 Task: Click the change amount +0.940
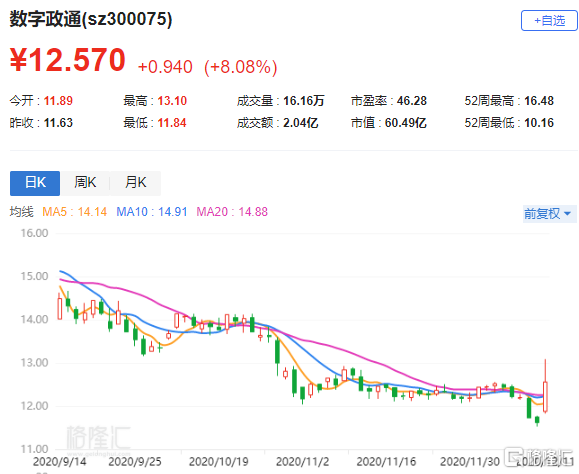click(165, 67)
